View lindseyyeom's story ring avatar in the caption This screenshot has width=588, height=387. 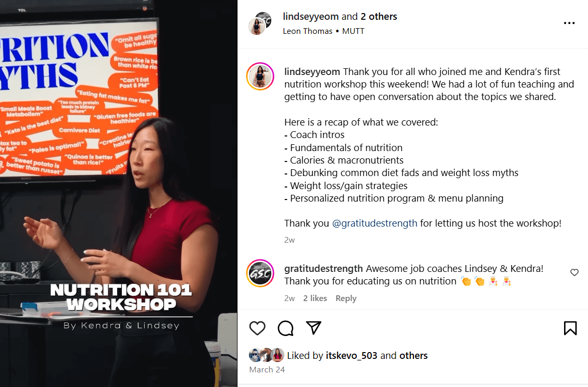coord(260,76)
